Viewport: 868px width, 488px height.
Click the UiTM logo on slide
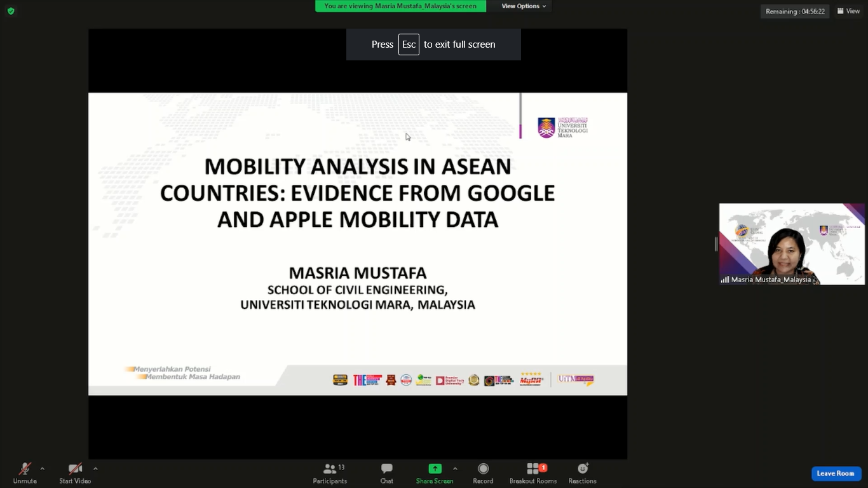point(562,127)
